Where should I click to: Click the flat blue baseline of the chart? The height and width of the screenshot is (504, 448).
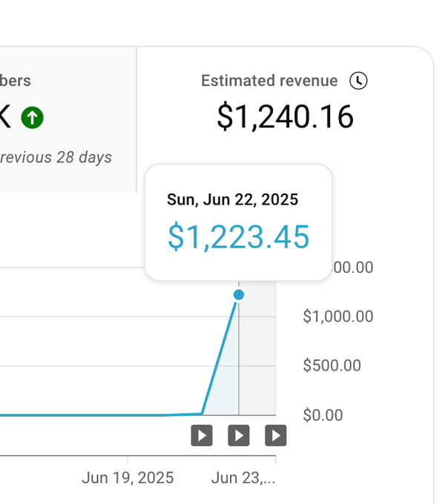tap(100, 414)
